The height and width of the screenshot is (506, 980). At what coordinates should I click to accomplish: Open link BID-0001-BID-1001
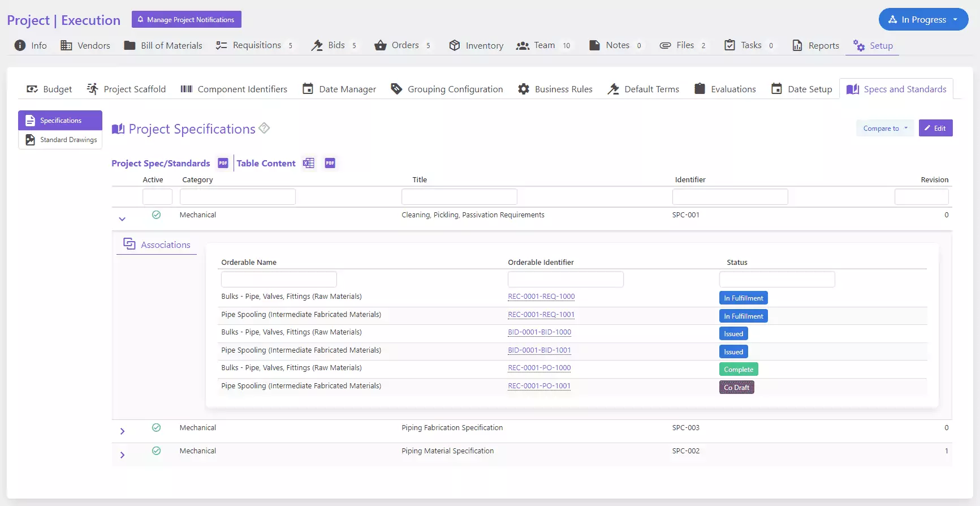coord(539,350)
